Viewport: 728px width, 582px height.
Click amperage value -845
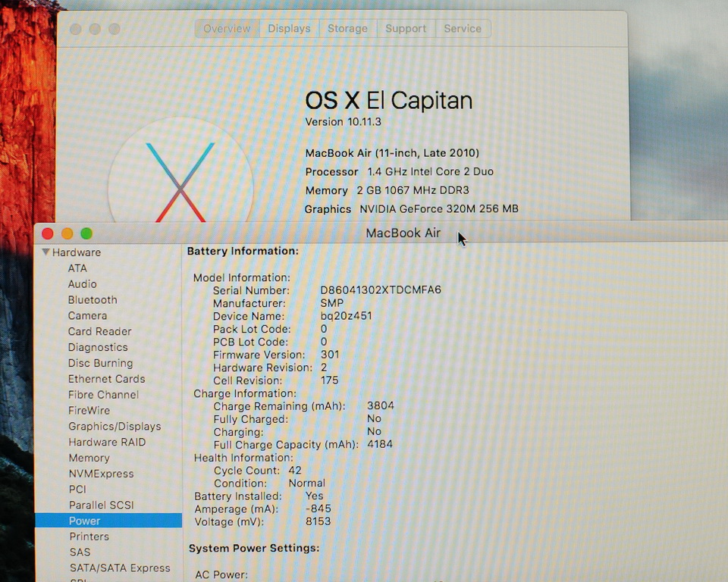(318, 508)
